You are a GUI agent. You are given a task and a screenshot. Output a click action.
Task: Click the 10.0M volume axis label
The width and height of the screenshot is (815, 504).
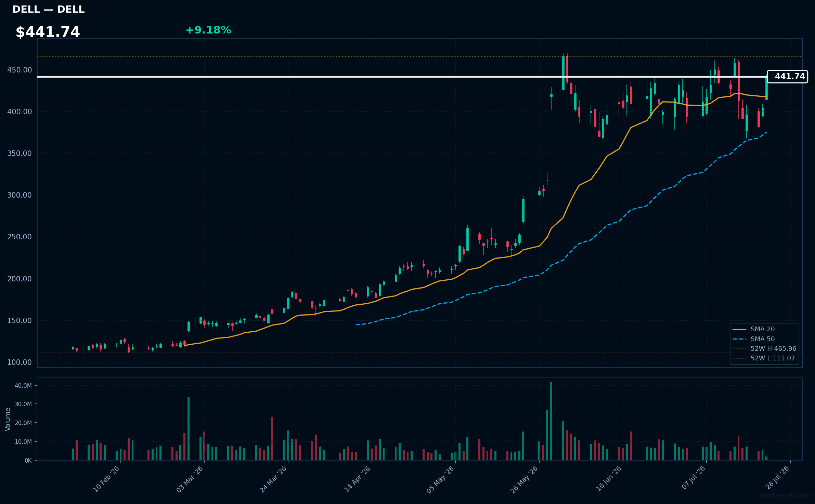click(x=23, y=442)
